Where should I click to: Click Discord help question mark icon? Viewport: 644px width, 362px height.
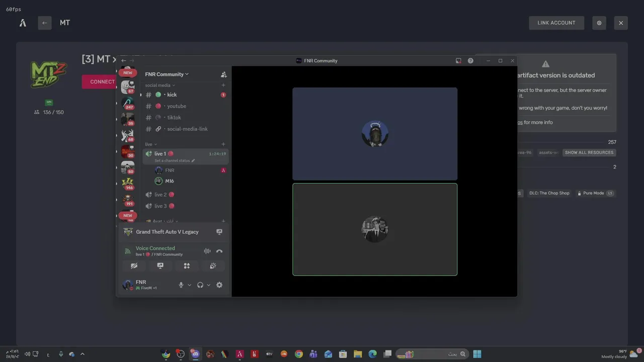(470, 61)
